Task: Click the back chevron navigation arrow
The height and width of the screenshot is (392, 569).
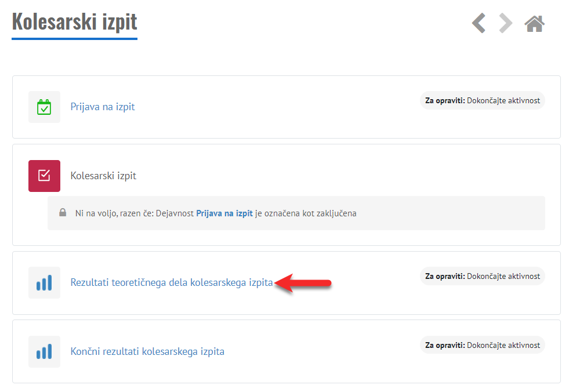Action: coord(479,24)
